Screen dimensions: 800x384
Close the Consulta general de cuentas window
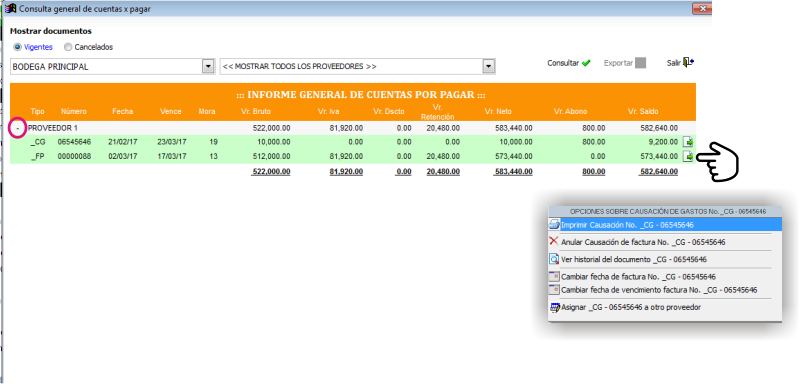(702, 9)
